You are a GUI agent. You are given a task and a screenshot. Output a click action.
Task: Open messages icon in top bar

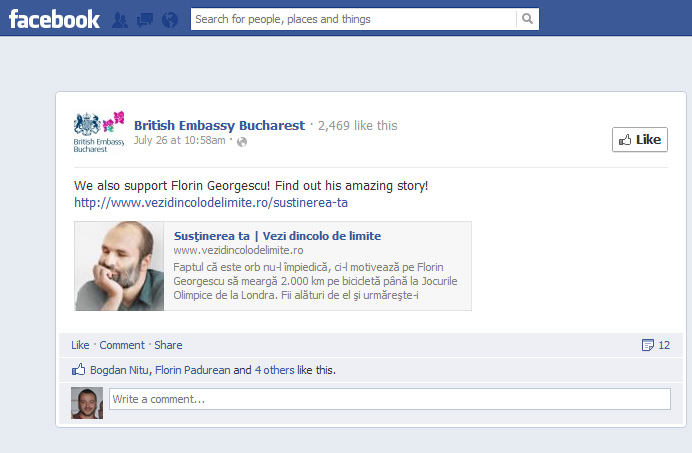(145, 20)
